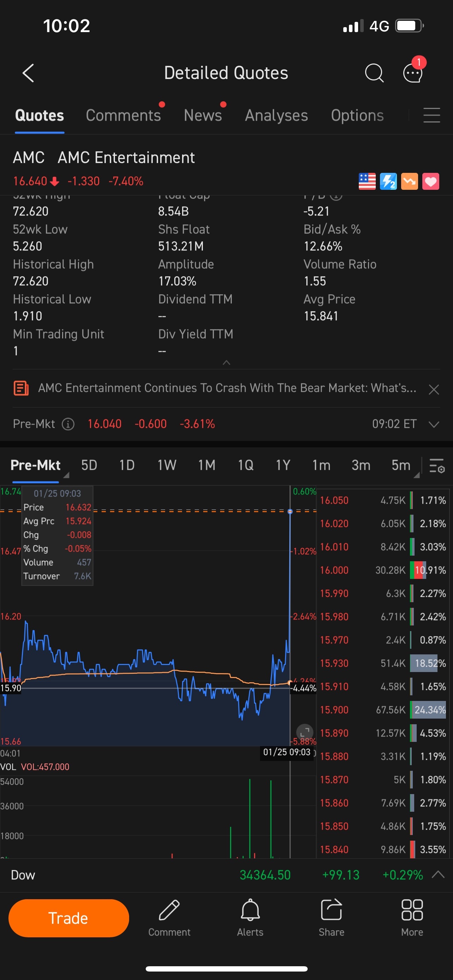Viewport: 453px width, 980px height.
Task: Select the 1Q chart period
Action: 246,465
